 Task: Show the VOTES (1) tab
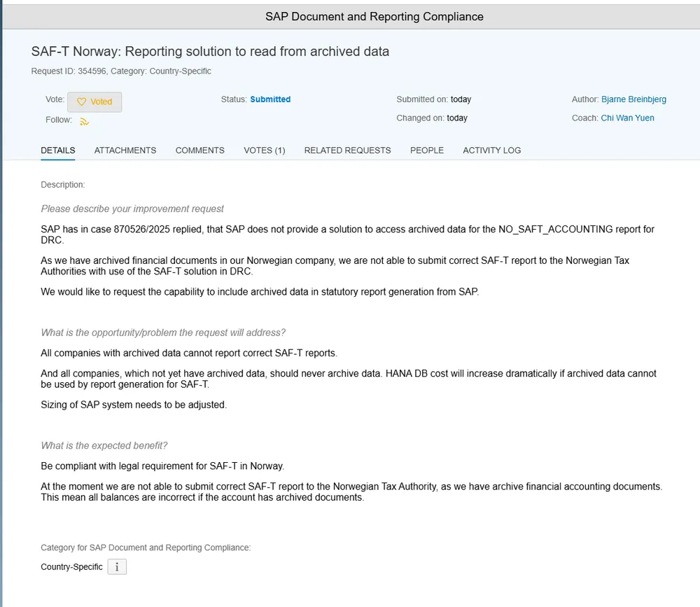265,151
